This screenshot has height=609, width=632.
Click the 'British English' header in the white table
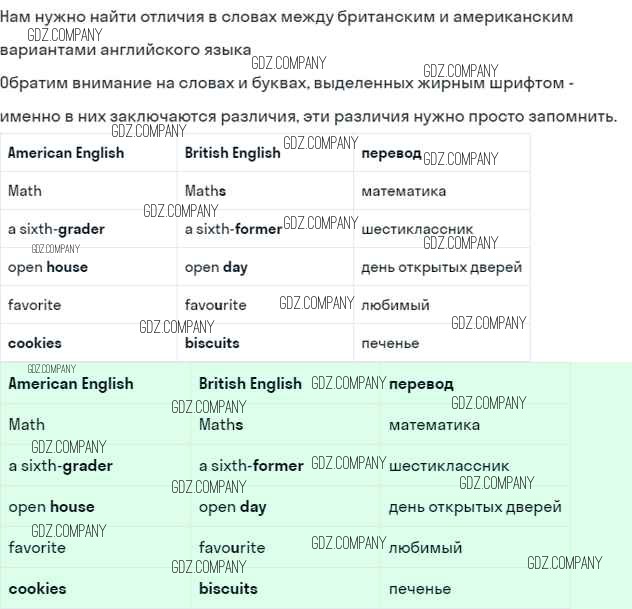point(232,153)
